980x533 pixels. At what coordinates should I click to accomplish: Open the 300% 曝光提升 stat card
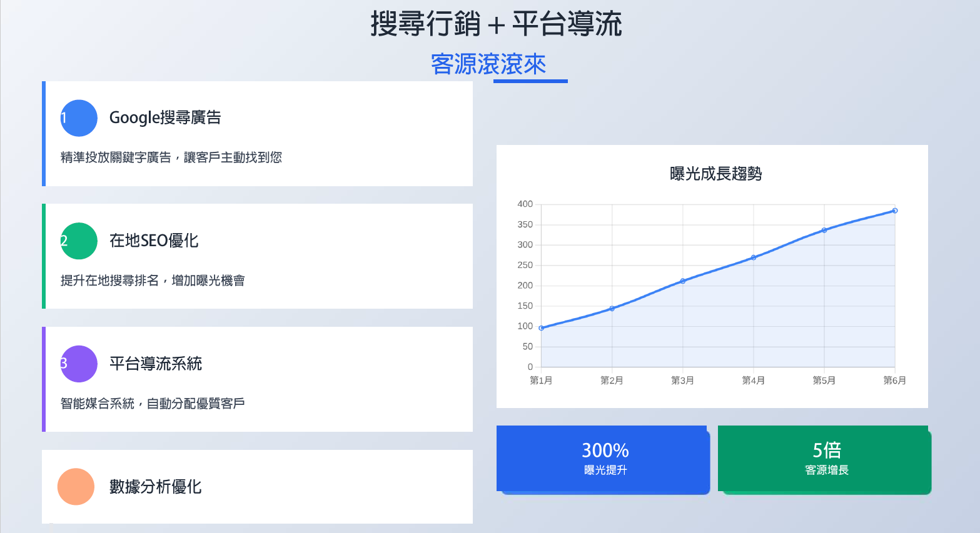[x=603, y=459]
